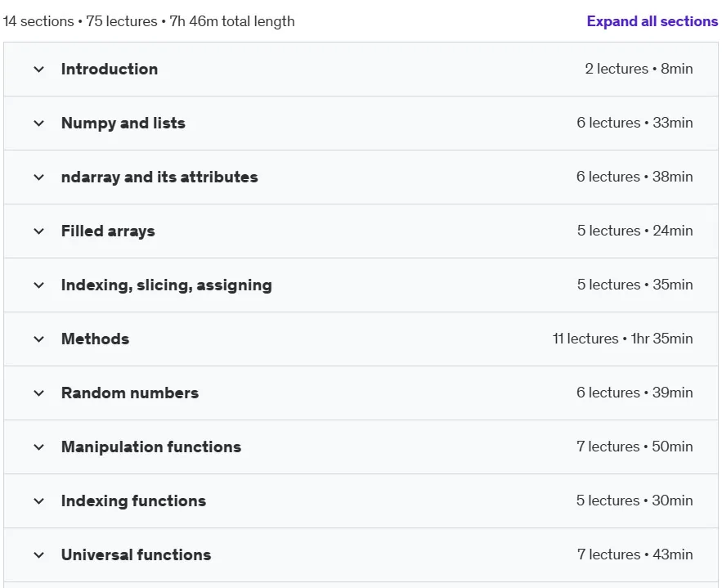The image size is (722, 588).
Task: Expand the Introduction section chevron
Action: tap(39, 69)
